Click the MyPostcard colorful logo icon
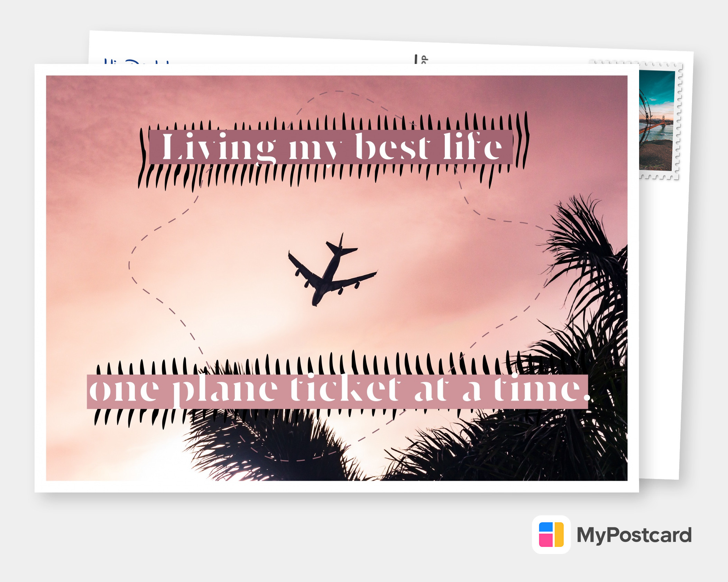 tap(551, 535)
